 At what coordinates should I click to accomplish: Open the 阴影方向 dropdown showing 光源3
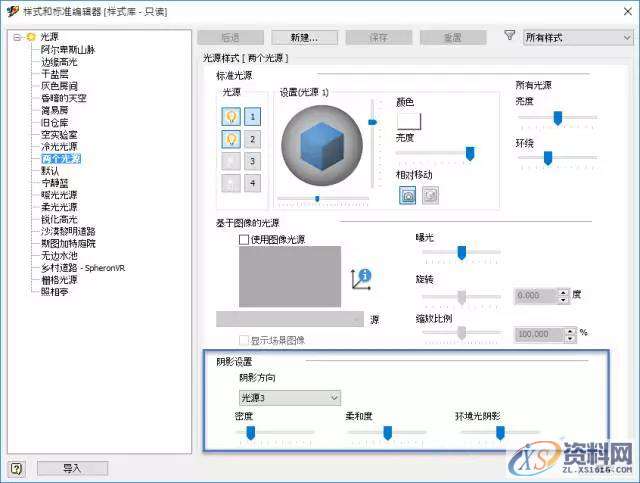pyautogui.click(x=289, y=398)
